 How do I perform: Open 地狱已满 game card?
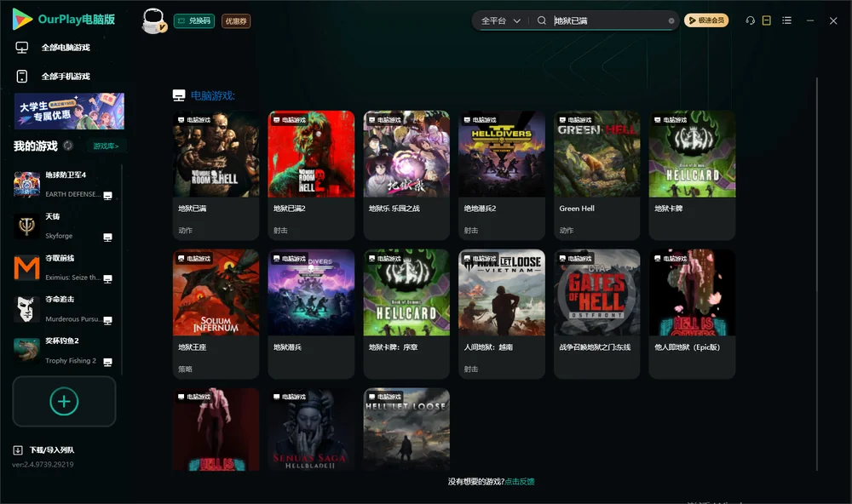(216, 175)
